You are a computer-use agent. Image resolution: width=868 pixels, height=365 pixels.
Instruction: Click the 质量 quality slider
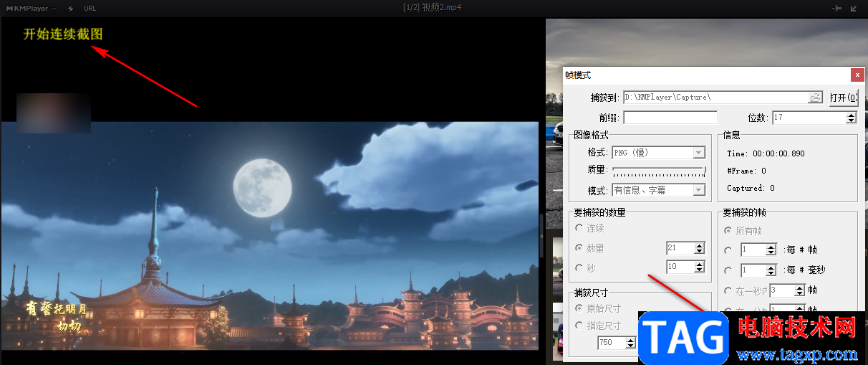[x=659, y=170]
